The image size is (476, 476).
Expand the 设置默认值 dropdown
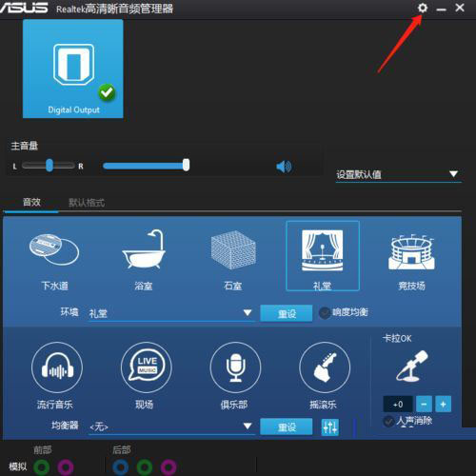(x=398, y=174)
